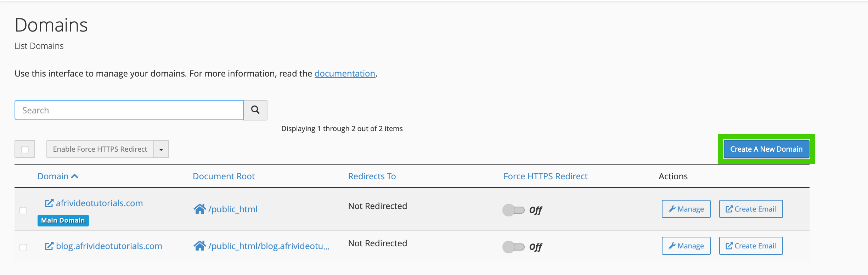868x275 pixels.
Task: Click home icon next to /public_html
Action: coord(199,209)
